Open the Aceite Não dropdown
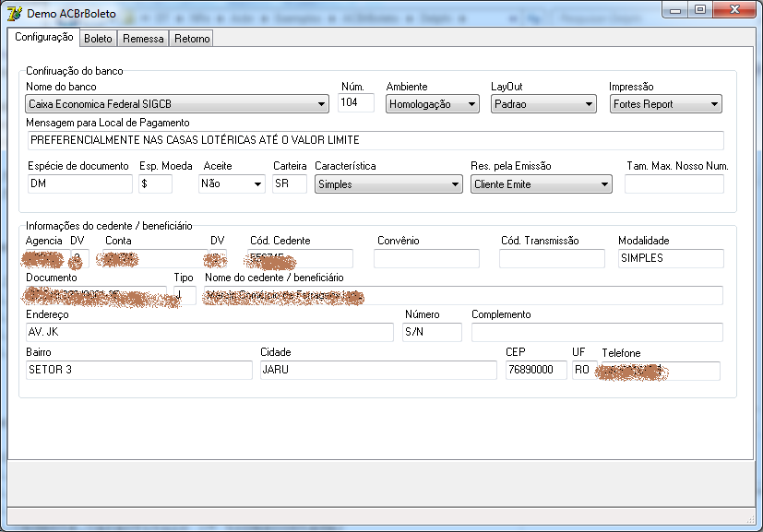 coord(232,183)
